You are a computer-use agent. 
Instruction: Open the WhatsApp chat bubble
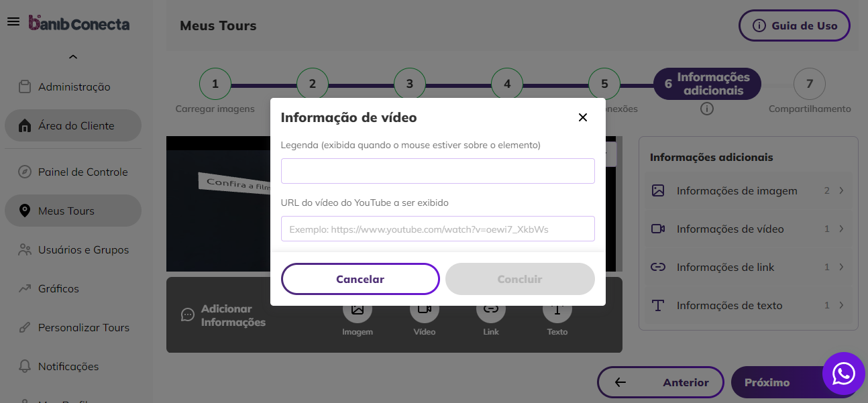844,373
